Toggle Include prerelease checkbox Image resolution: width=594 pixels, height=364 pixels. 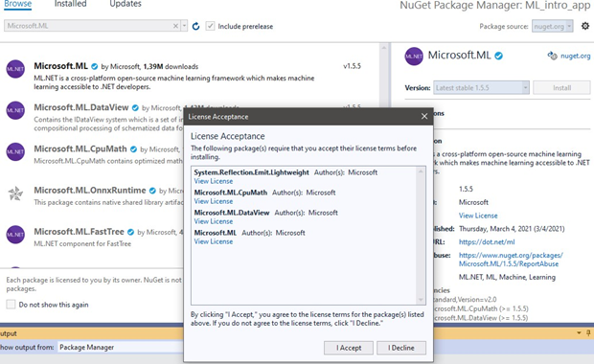(210, 26)
